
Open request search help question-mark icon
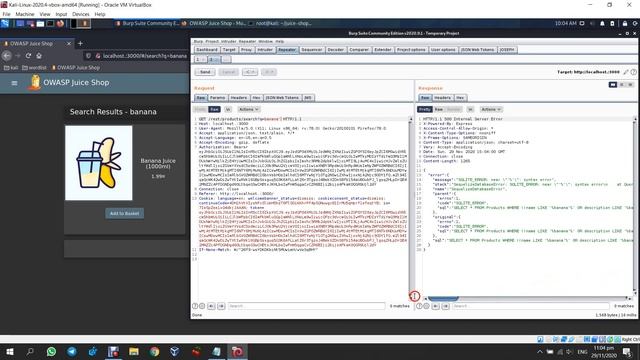195,306
